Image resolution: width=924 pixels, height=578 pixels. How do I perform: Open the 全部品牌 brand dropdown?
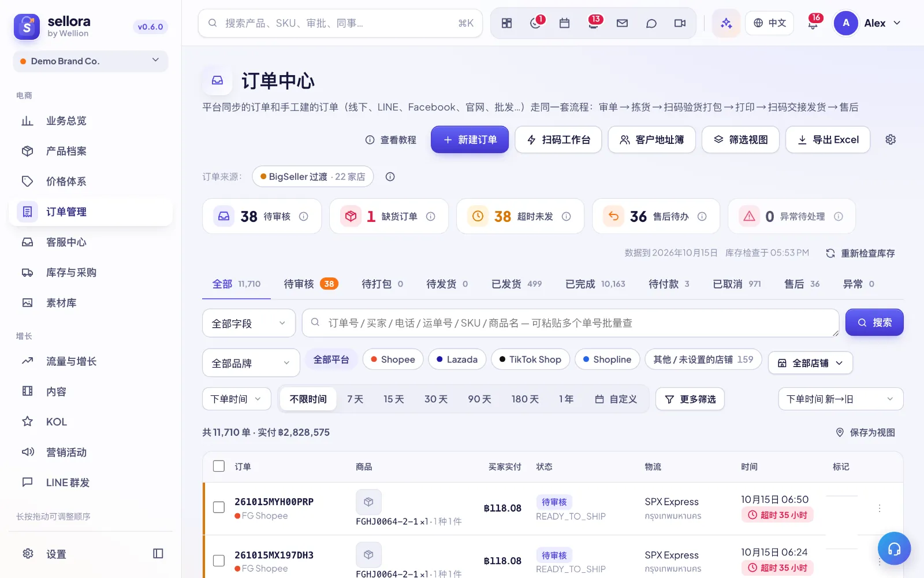coord(251,363)
